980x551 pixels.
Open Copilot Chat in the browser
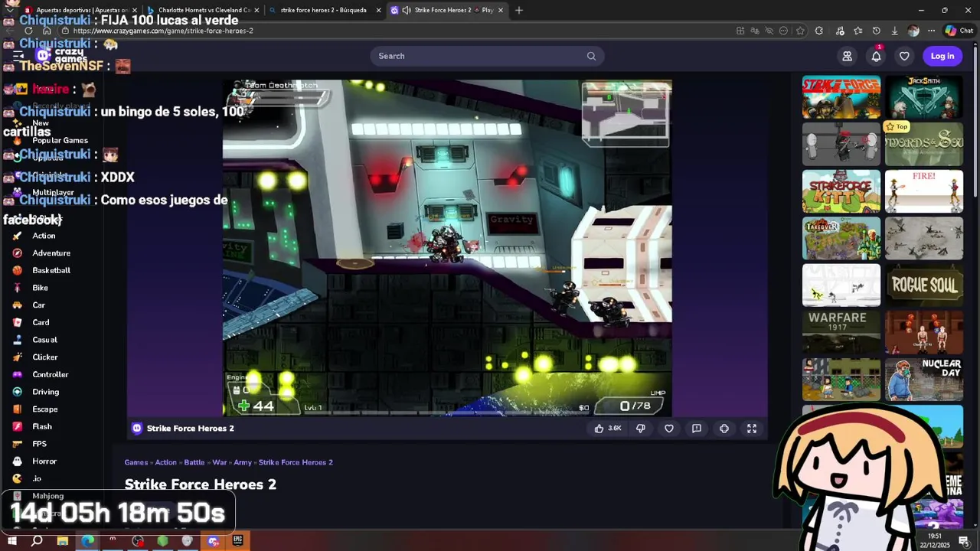pyautogui.click(x=959, y=31)
